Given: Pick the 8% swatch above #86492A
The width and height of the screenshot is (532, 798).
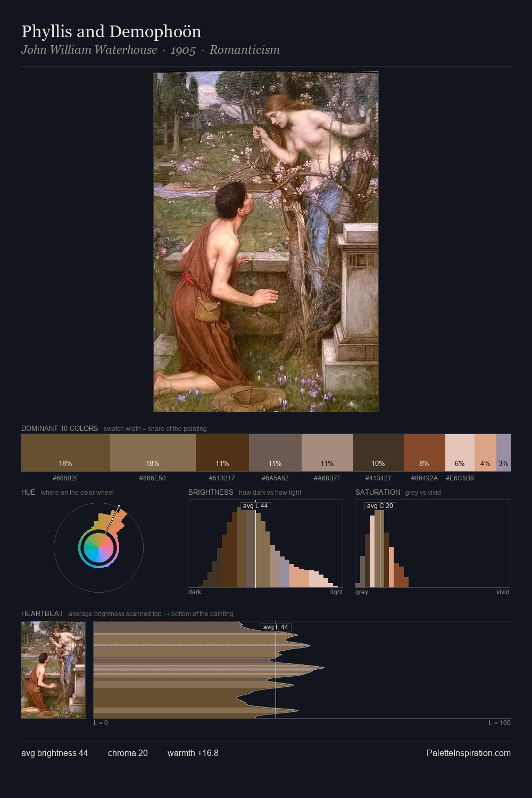Looking at the screenshot, I should 424,453.
